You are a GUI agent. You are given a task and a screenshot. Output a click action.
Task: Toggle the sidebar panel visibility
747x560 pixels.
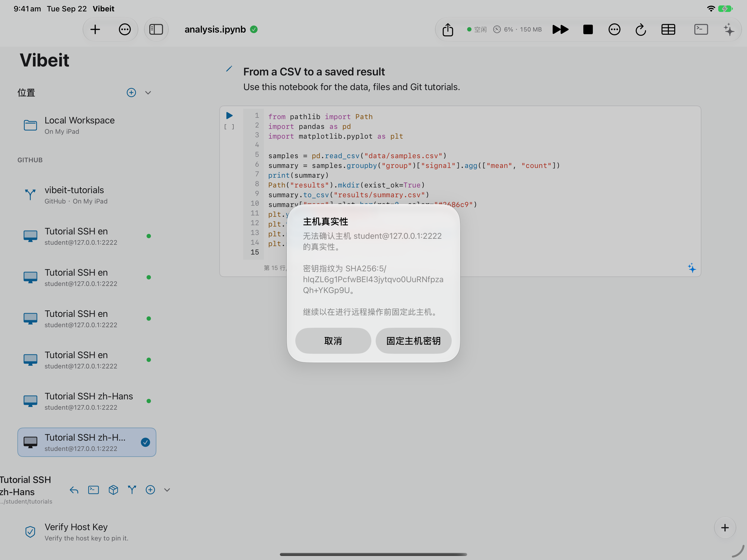[x=156, y=29]
